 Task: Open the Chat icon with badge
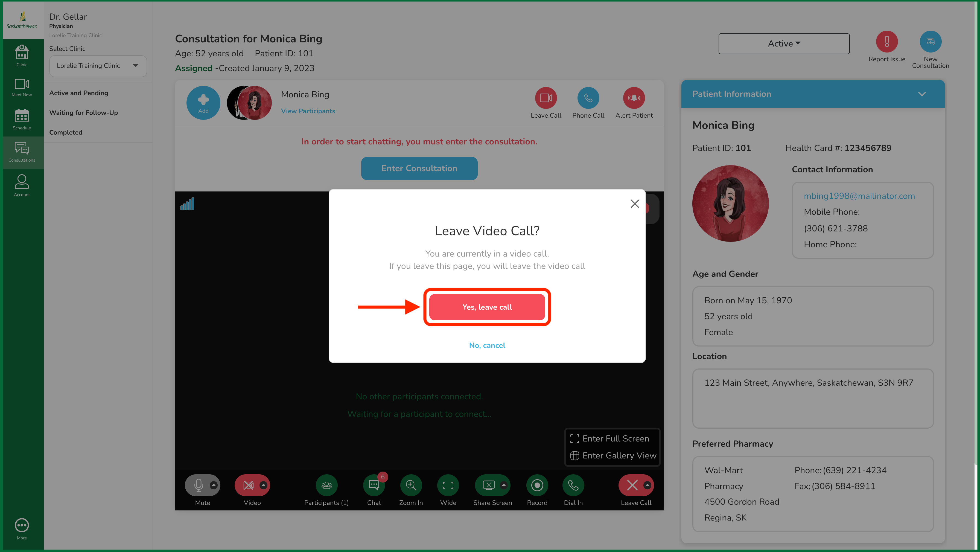tap(374, 485)
